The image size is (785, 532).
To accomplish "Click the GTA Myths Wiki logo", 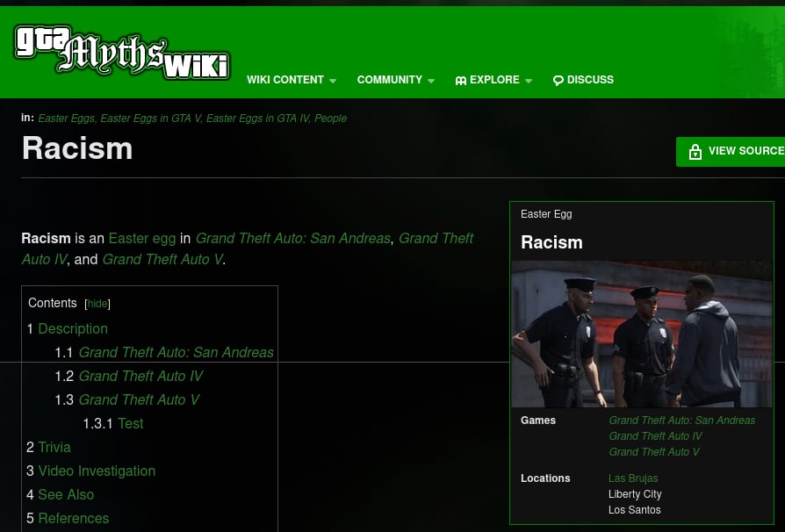I will pos(122,53).
